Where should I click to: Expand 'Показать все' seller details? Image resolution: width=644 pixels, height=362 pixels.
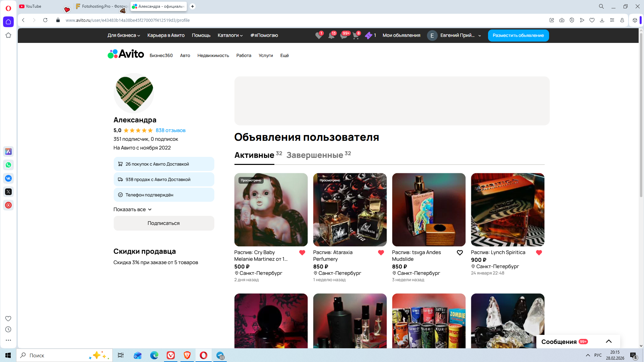click(x=132, y=209)
